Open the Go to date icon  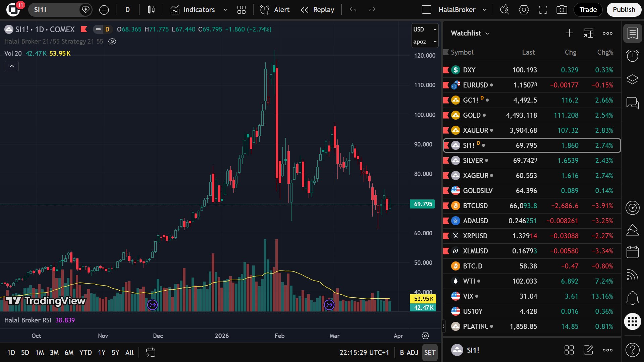pyautogui.click(x=150, y=352)
